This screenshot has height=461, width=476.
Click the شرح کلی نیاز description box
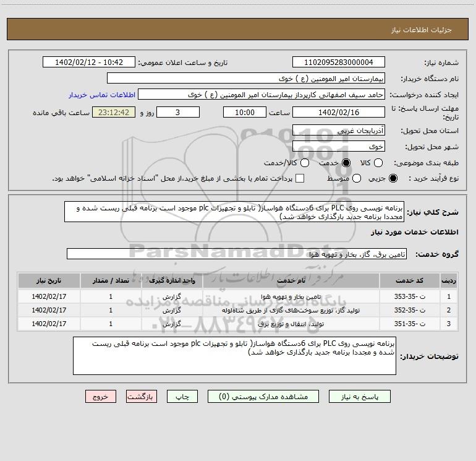point(234,212)
